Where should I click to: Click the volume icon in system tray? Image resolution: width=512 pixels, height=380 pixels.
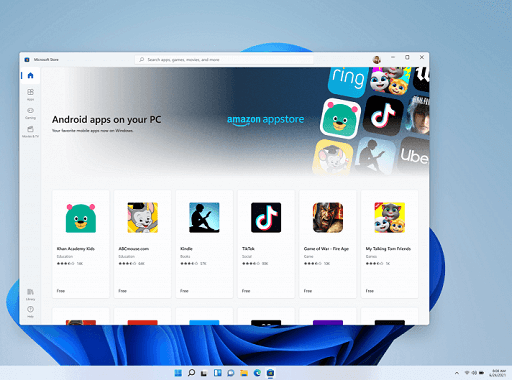pyautogui.click(x=474, y=373)
